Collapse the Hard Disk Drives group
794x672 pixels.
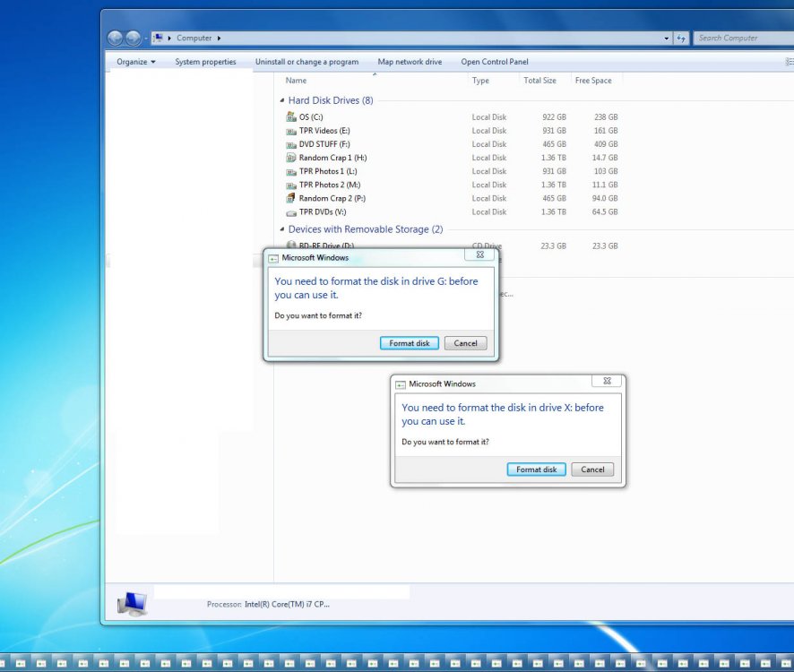point(282,100)
